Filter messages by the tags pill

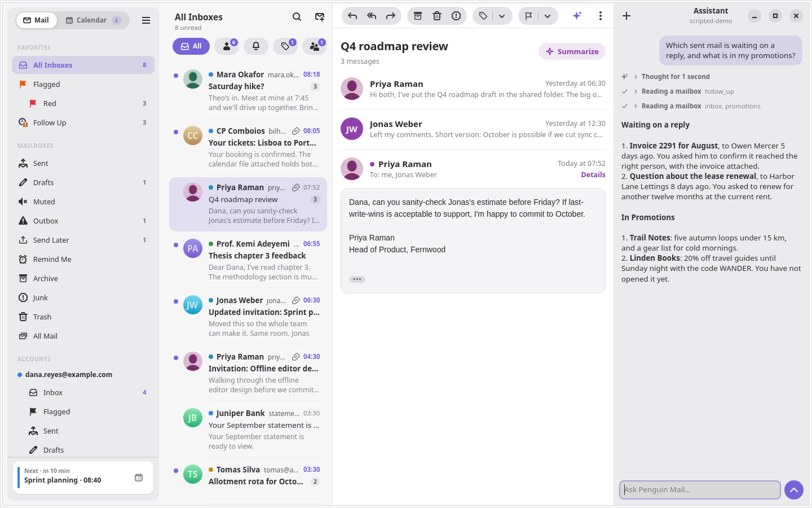click(x=285, y=46)
